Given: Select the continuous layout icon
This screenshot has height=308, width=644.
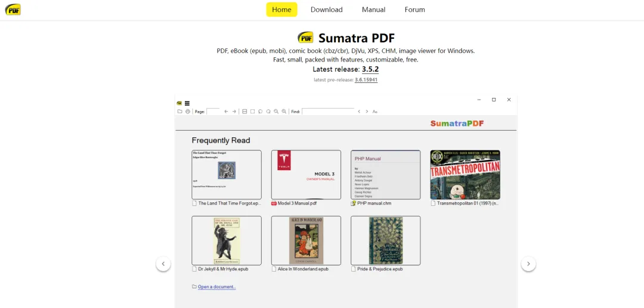Looking at the screenshot, I should [245, 112].
